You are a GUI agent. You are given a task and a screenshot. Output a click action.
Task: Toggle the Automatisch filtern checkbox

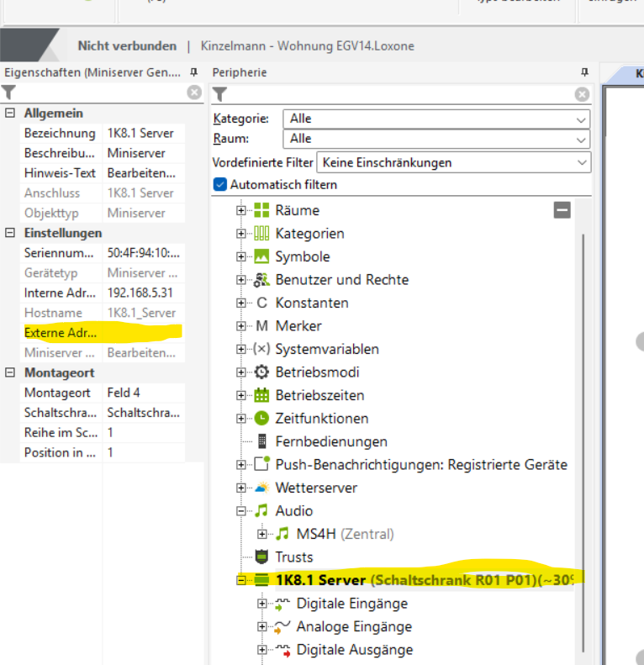[x=220, y=184]
